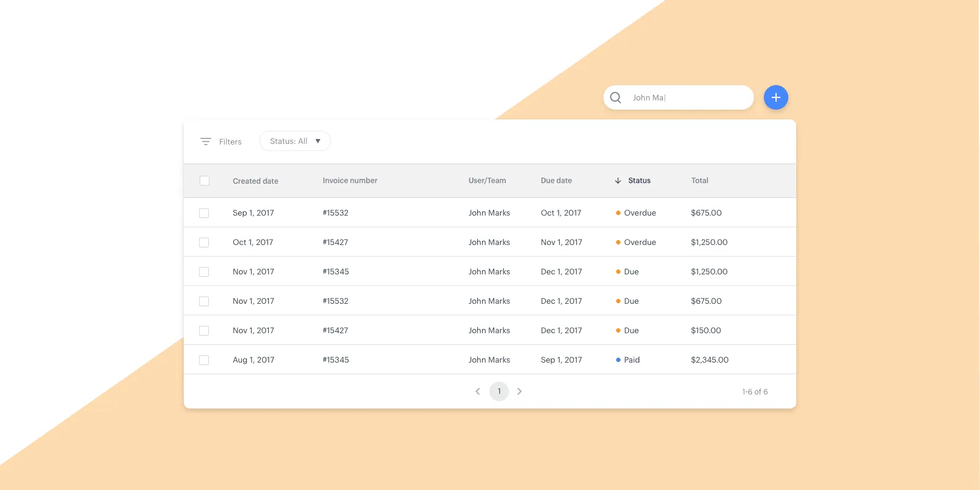The width and height of the screenshot is (980, 490).
Task: Click the orange dot for invoice Sep 1, 2017 Overdue
Action: coord(618,213)
